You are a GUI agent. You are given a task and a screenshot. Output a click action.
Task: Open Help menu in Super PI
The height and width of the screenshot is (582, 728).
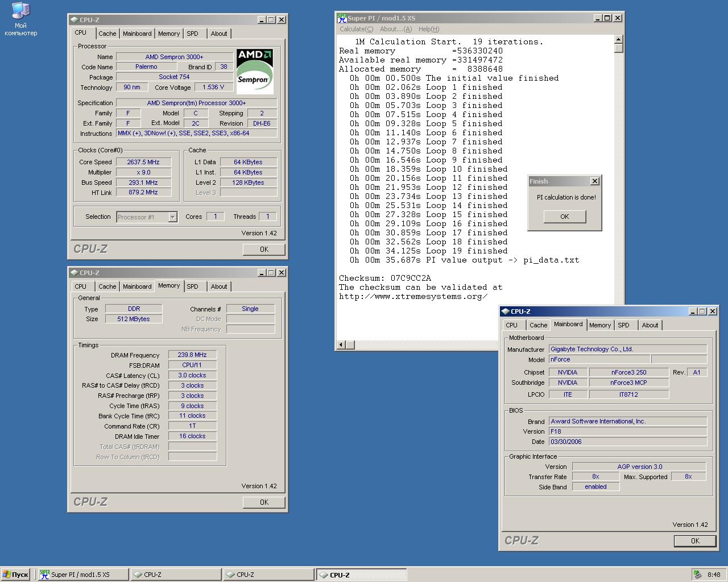coord(428,29)
